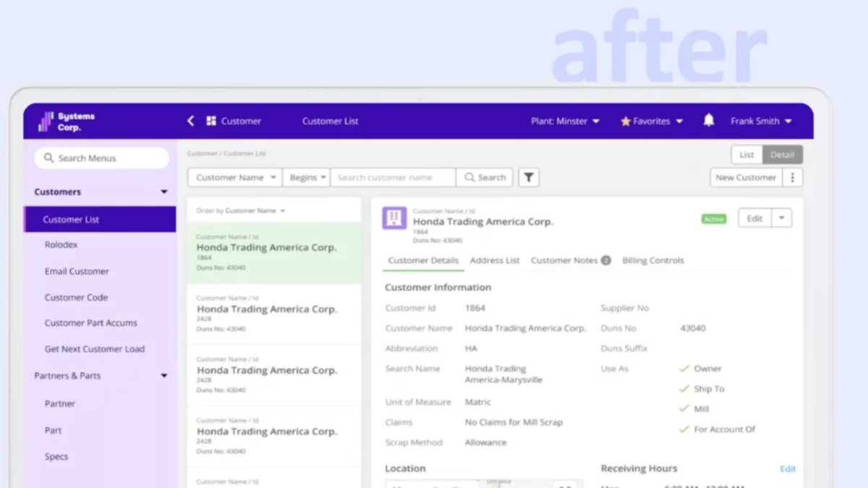
Task: Open the Plant: Minster dropdown
Action: [565, 121]
